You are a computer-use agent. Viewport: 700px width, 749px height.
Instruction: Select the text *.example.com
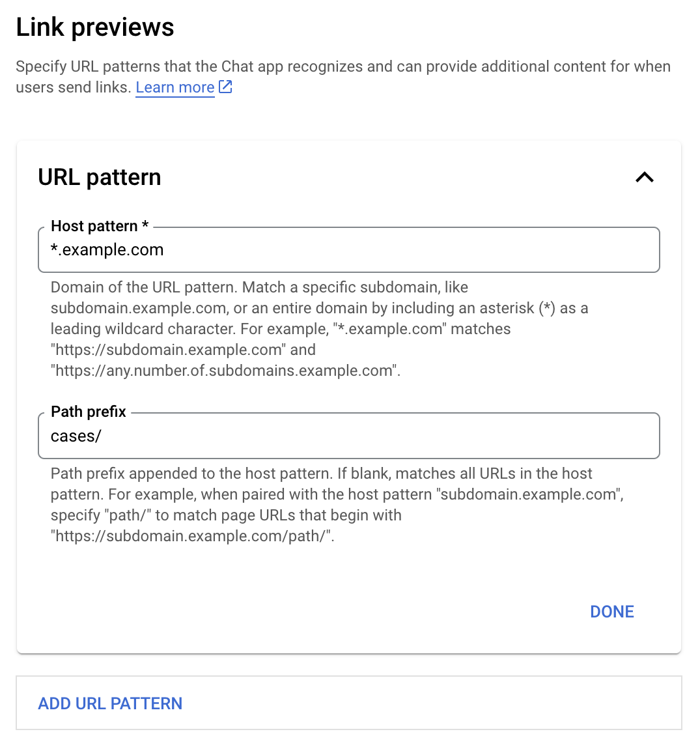coord(107,249)
